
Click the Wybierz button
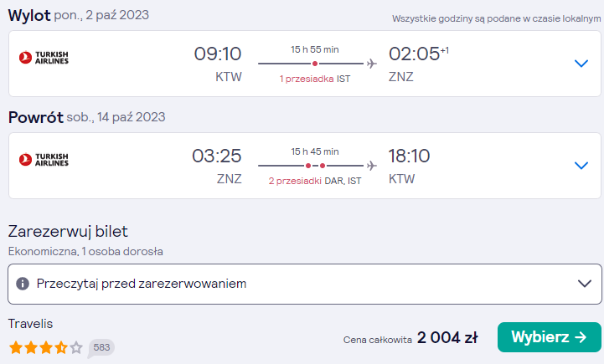549,337
